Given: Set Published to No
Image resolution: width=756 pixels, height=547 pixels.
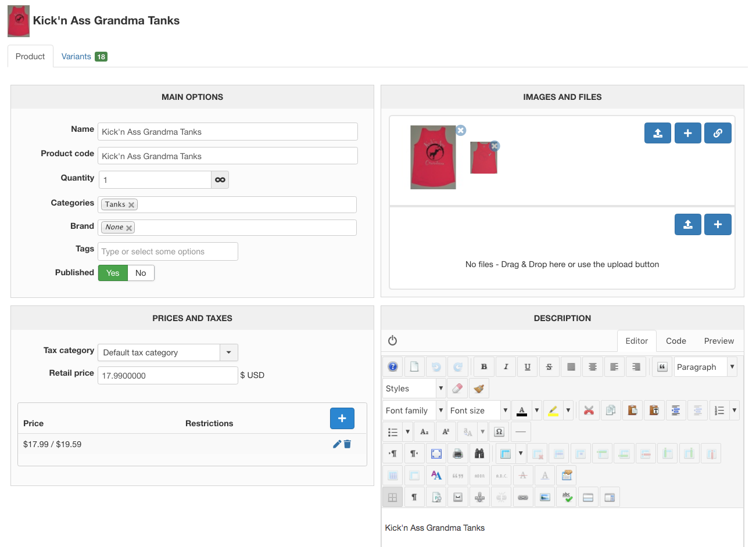Looking at the screenshot, I should (x=141, y=273).
